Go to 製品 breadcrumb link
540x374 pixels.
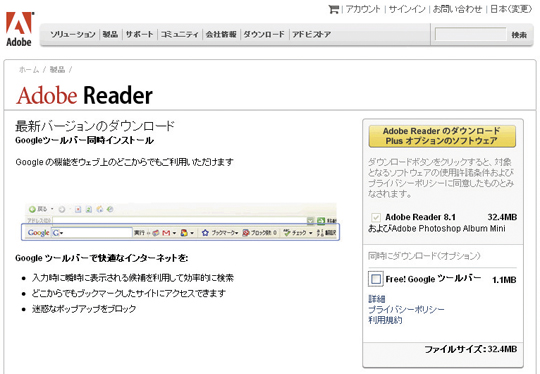click(57, 70)
